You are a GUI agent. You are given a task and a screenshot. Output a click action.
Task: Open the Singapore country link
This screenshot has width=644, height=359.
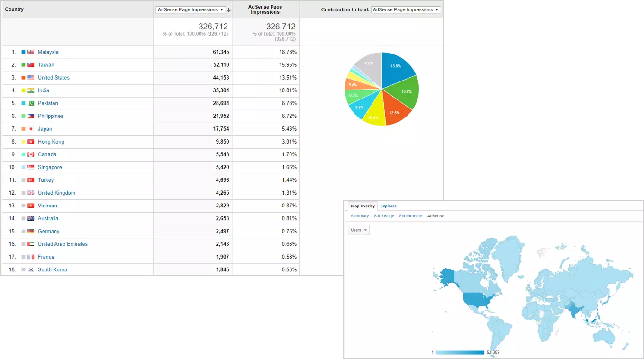[50, 167]
